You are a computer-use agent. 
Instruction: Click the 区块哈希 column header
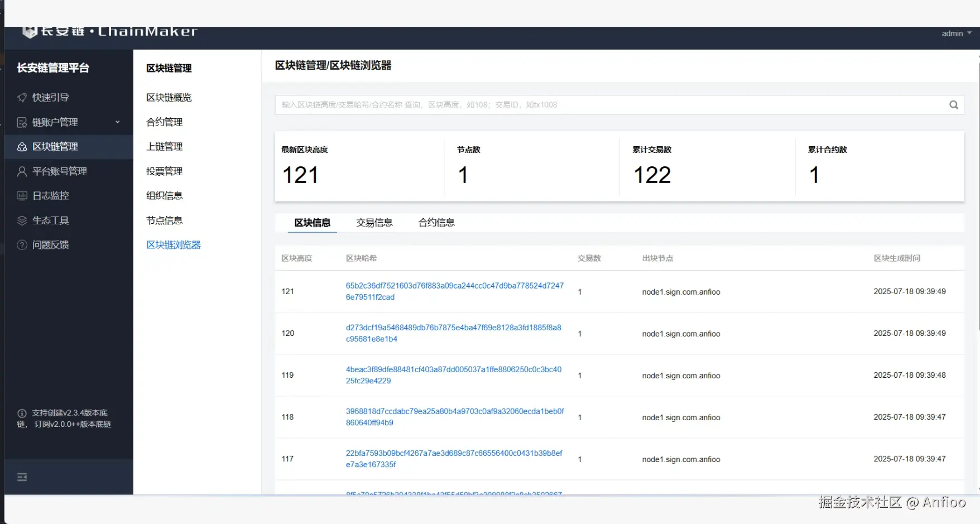point(361,258)
